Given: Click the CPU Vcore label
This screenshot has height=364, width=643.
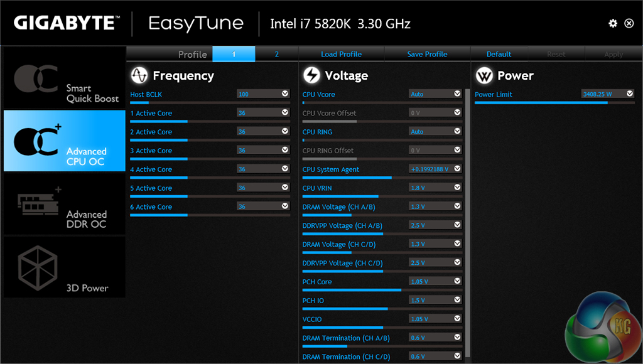Looking at the screenshot, I should (318, 94).
